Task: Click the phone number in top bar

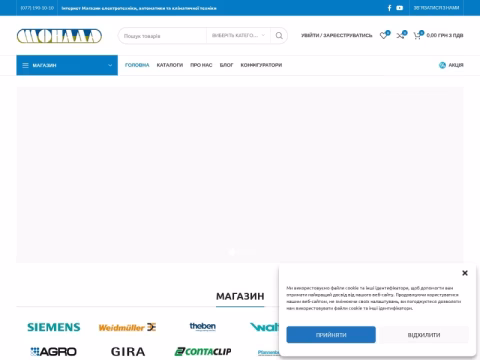Action: point(37,8)
